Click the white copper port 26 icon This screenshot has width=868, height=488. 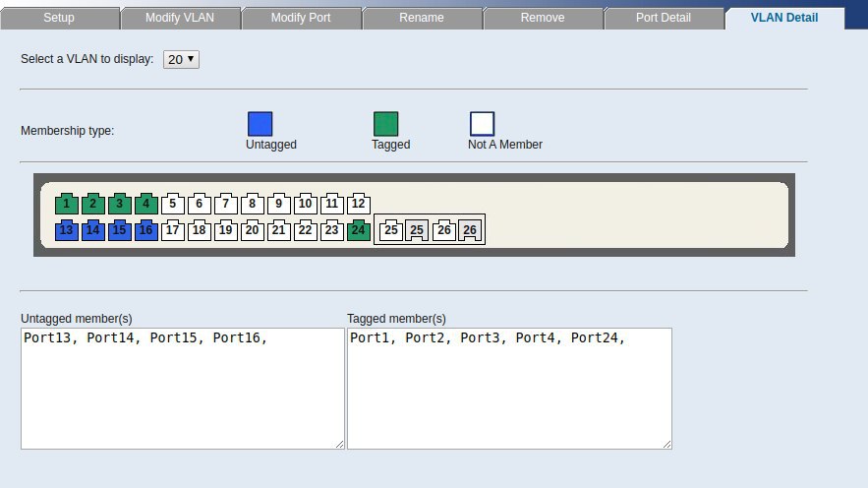click(444, 230)
